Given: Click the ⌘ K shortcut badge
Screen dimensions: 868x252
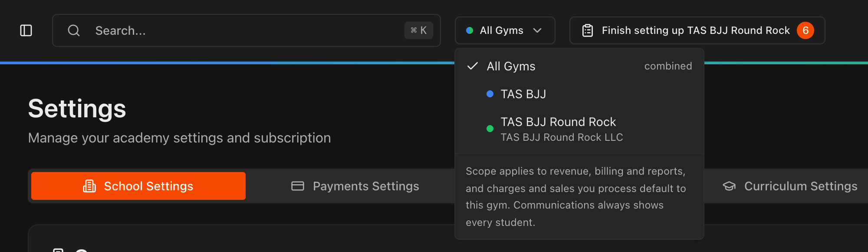Looking at the screenshot, I should click(x=418, y=30).
